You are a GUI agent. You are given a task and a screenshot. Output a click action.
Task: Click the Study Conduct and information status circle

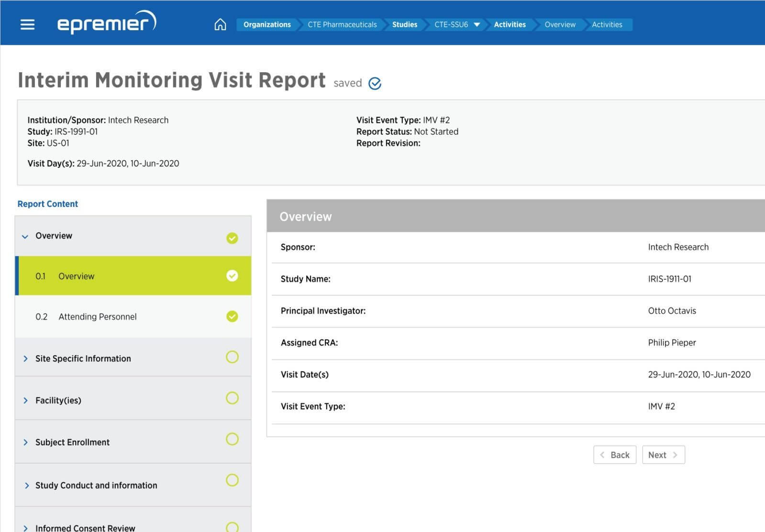[232, 480]
